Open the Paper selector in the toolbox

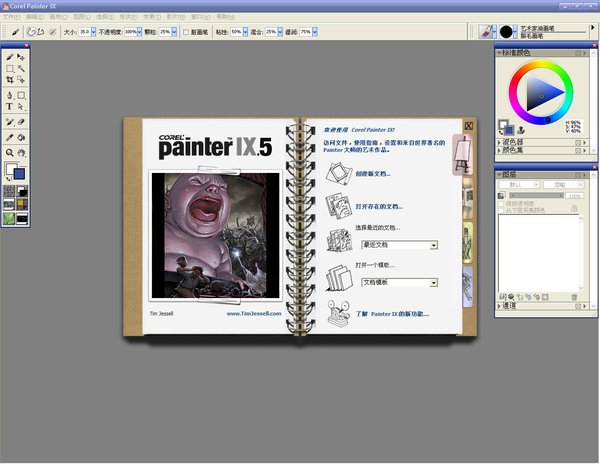(9, 191)
